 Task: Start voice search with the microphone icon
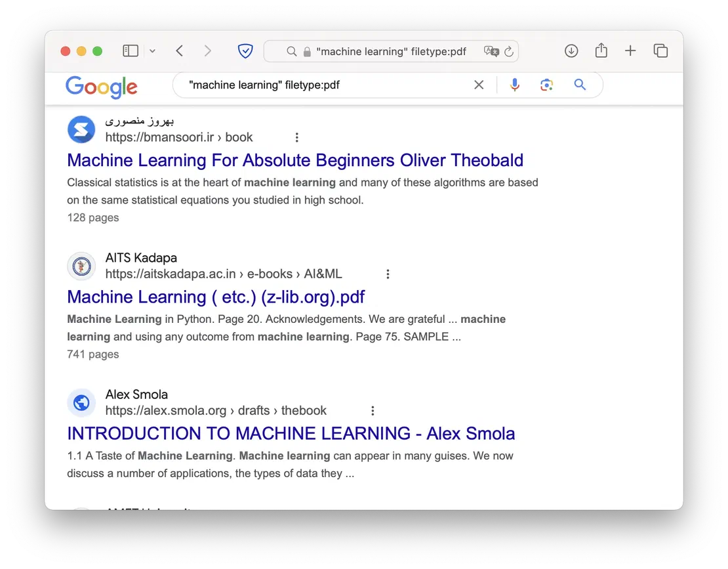coord(514,85)
